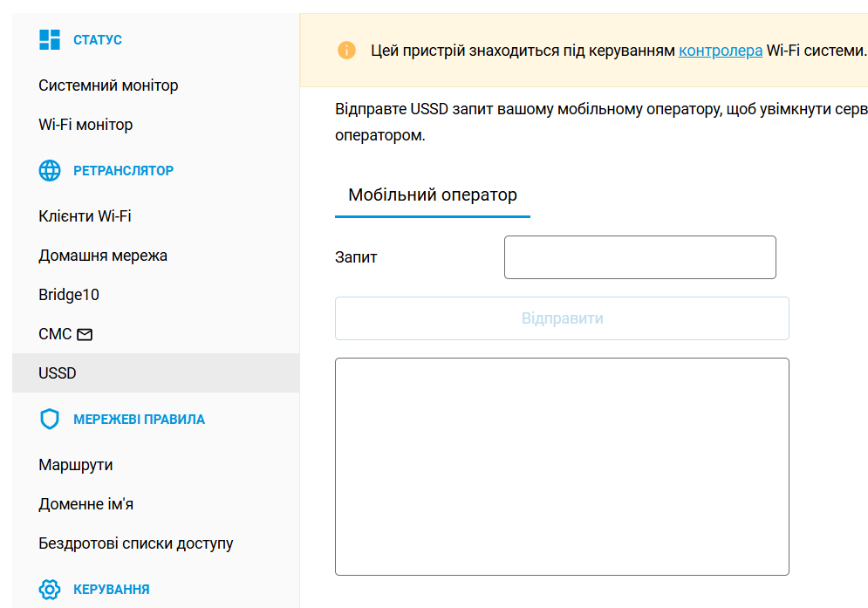Go to Клієнти Wi-Fi section

pos(85,215)
